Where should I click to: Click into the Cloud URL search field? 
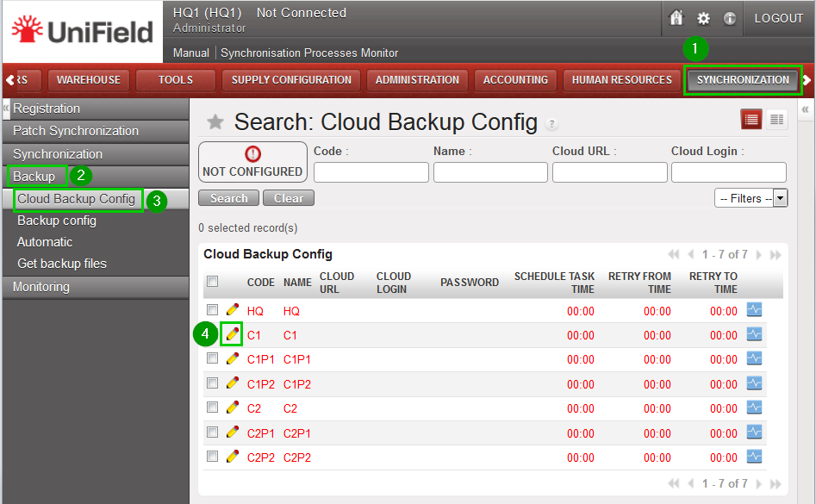point(609,172)
